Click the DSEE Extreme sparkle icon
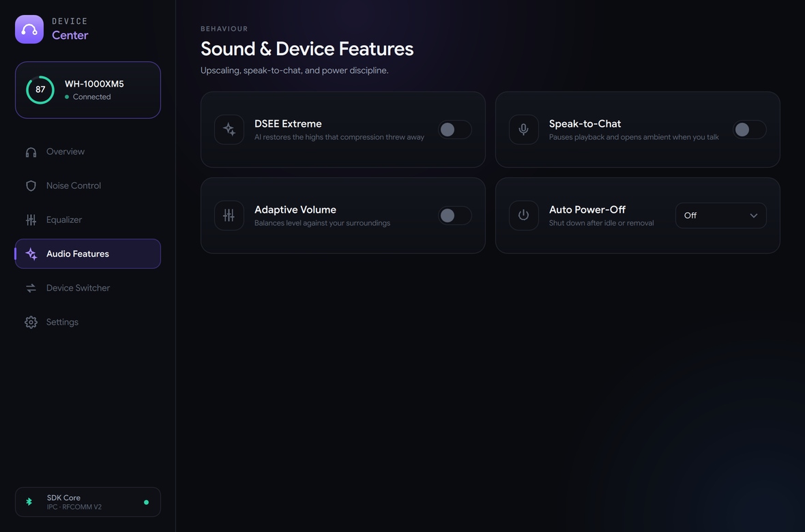 tap(229, 130)
